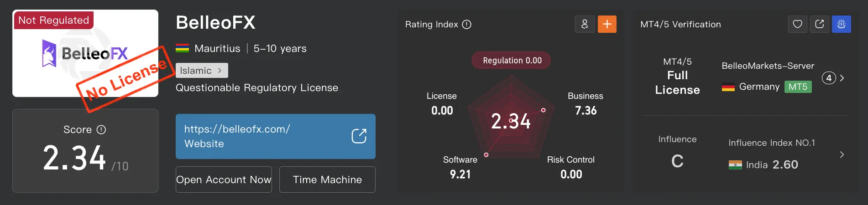Click the Software 9.21 value

(460, 174)
